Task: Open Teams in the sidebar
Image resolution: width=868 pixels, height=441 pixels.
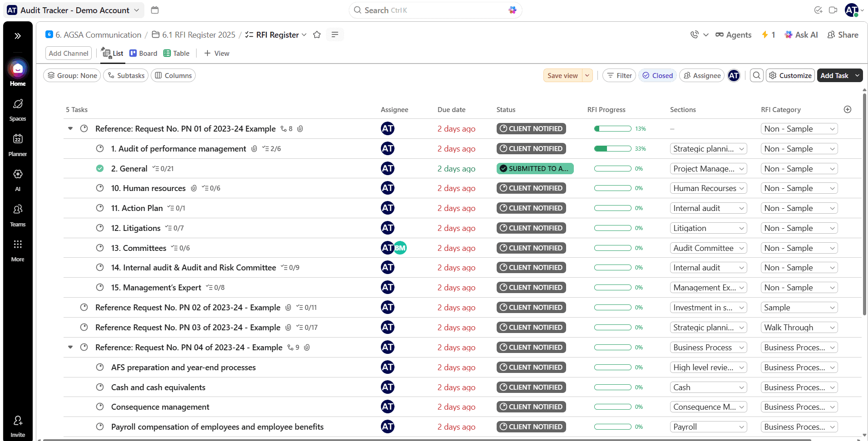Action: click(x=18, y=215)
